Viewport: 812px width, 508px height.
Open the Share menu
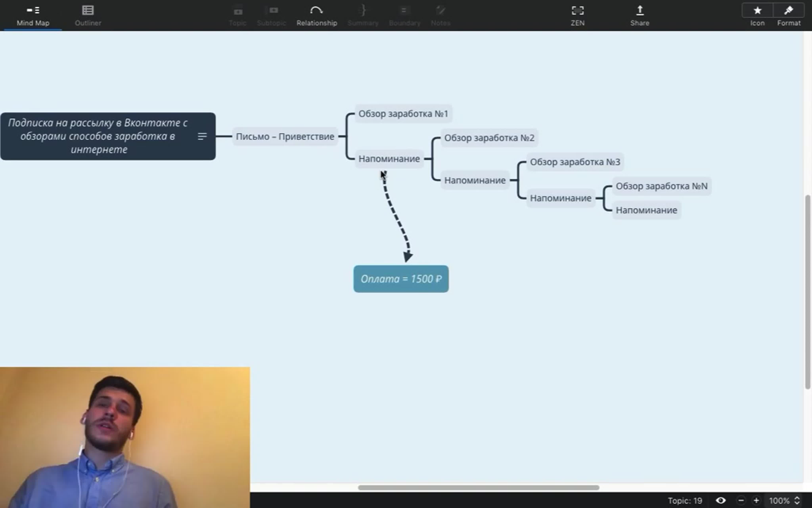pos(640,15)
